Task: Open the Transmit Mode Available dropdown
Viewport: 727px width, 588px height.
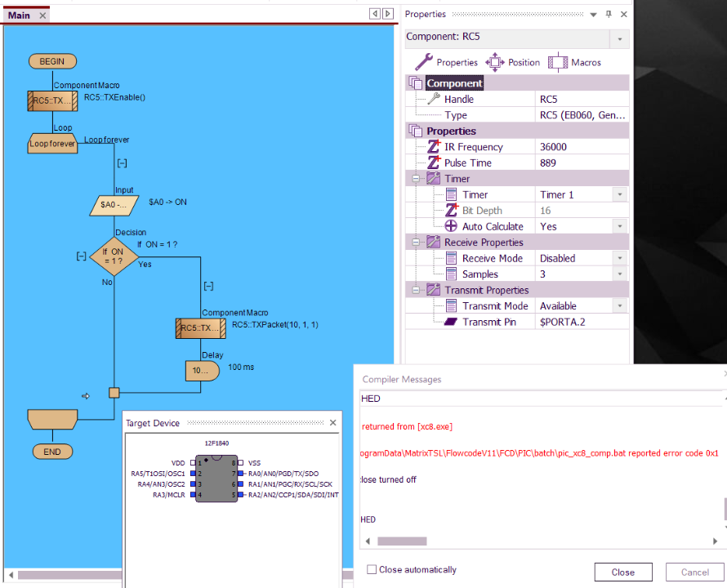Action: tap(620, 306)
